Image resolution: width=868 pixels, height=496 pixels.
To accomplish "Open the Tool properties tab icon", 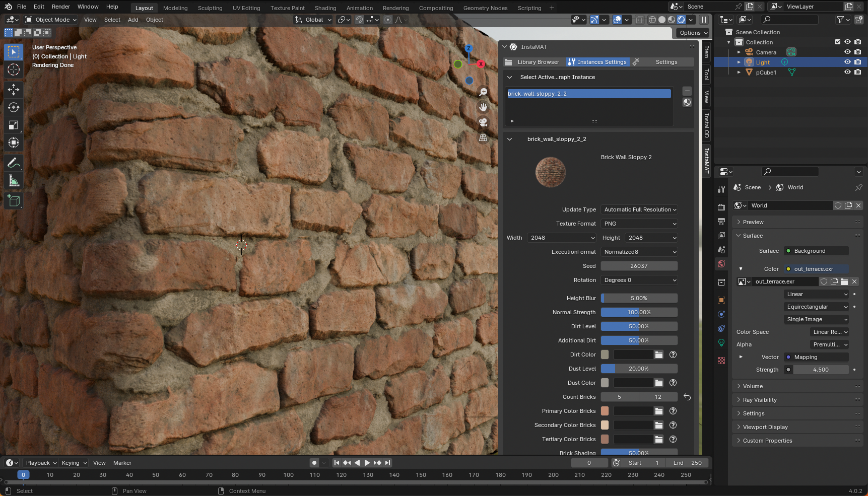I will click(721, 189).
